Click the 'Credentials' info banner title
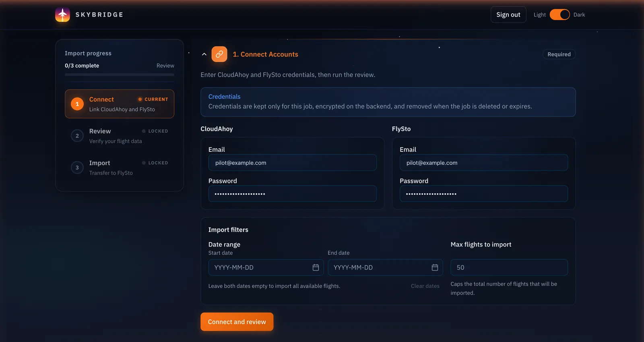The width and height of the screenshot is (644, 342). tap(224, 97)
